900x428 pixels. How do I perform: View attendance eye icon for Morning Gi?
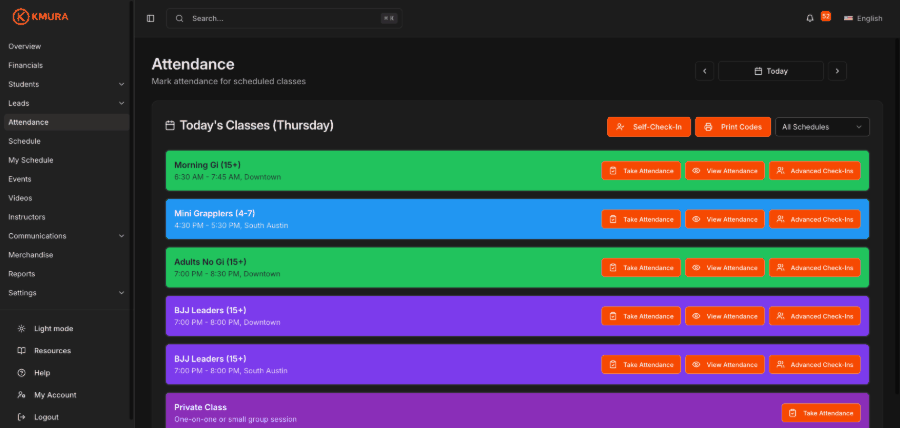[x=696, y=170]
